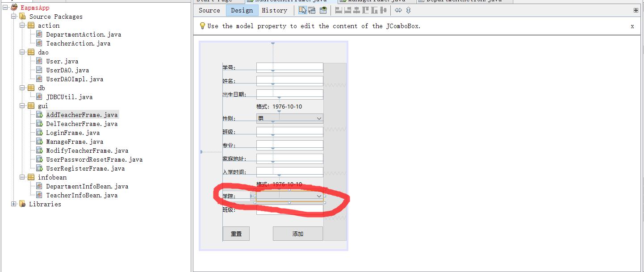The height and width of the screenshot is (272, 644).
Task: Click the Source Packages folder icon
Action: point(22,17)
